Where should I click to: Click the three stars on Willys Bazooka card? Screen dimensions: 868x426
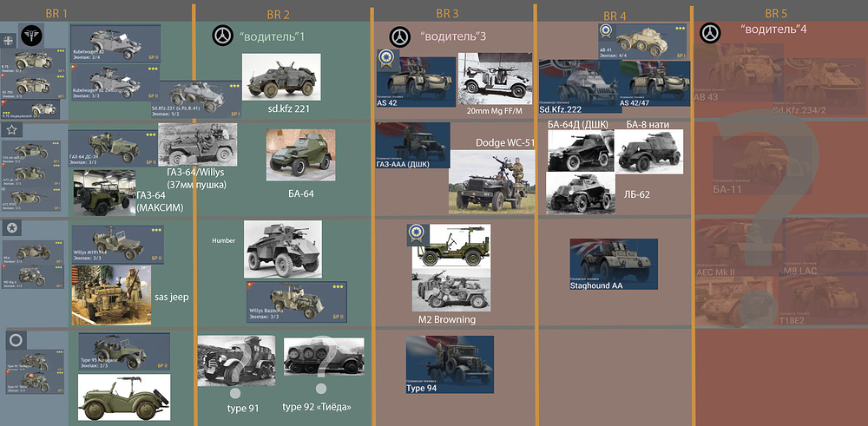(339, 287)
